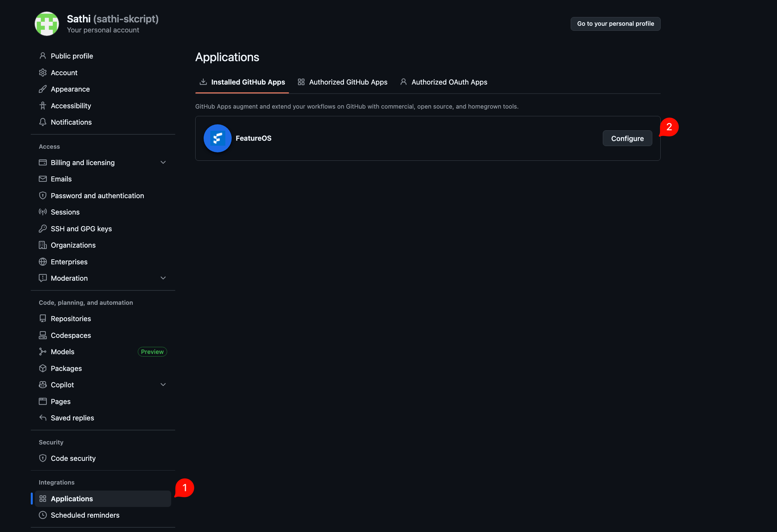Open Code security settings
This screenshot has height=532, width=777.
click(103, 458)
